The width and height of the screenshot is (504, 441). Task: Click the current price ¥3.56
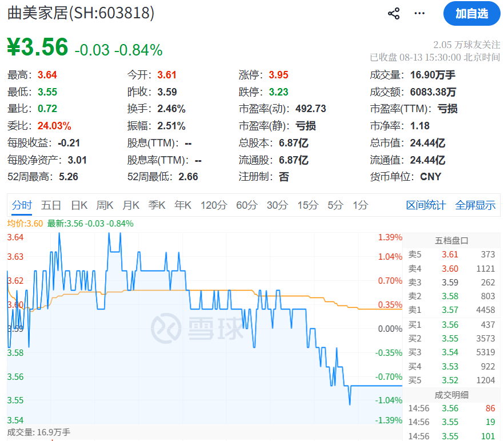coord(38,47)
